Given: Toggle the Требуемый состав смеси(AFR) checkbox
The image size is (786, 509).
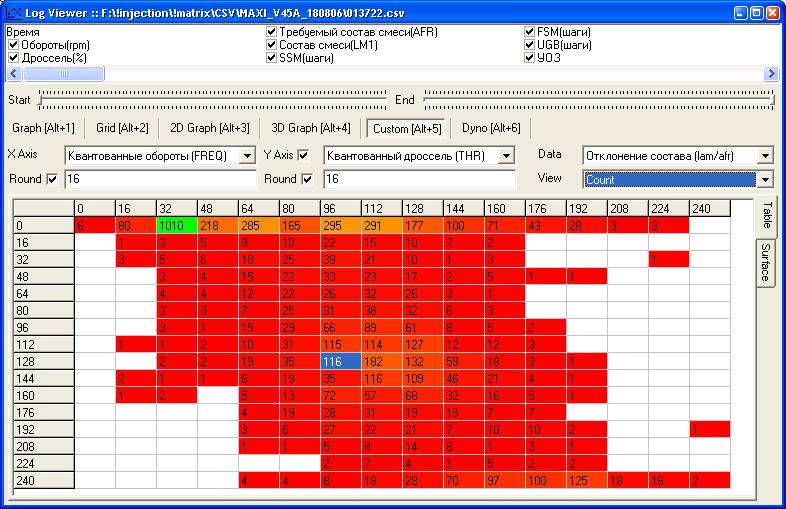Looking at the screenshot, I should coord(272,32).
